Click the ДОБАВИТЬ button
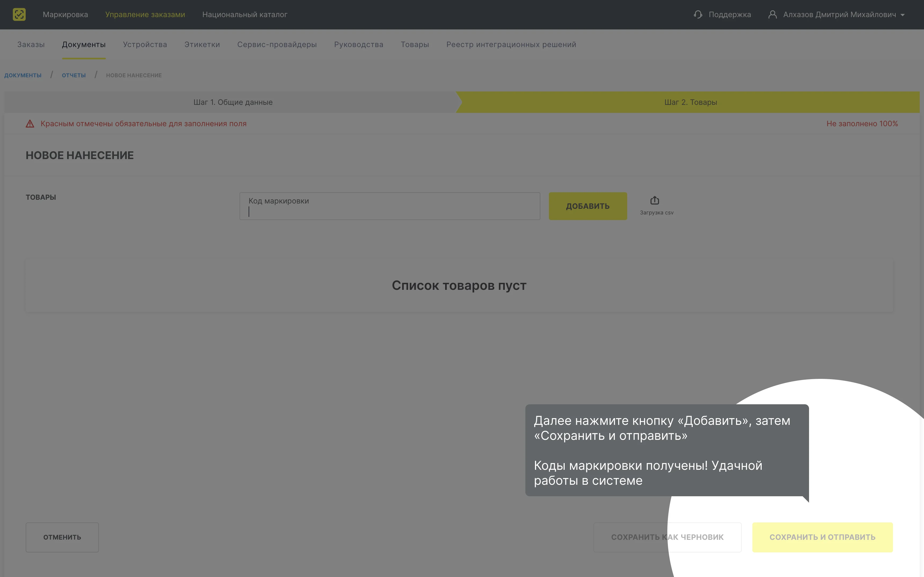Viewport: 924px width, 577px height. pyautogui.click(x=587, y=206)
